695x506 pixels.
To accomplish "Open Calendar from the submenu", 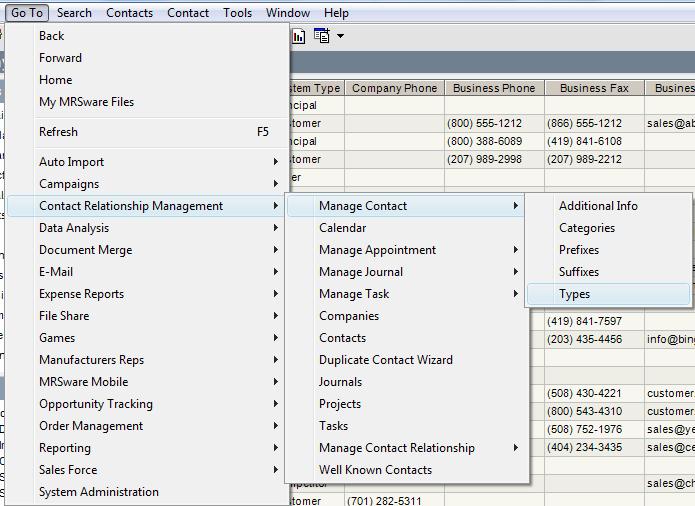I will [x=406, y=228].
